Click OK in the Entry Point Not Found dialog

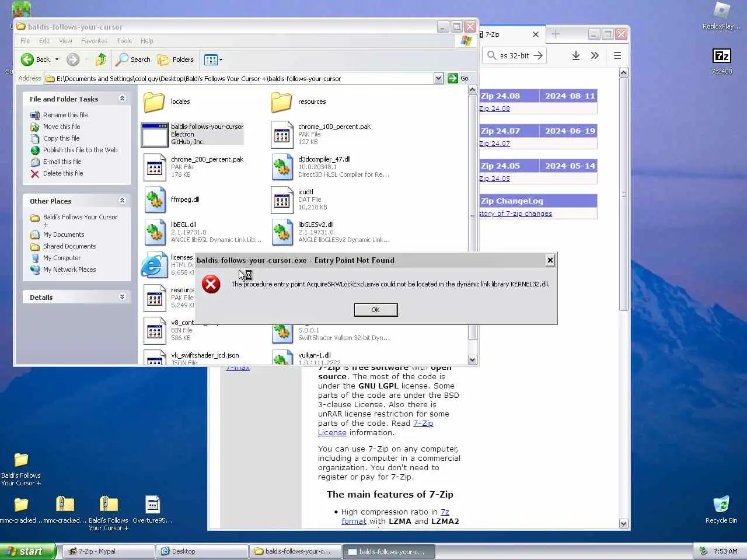[x=376, y=310]
